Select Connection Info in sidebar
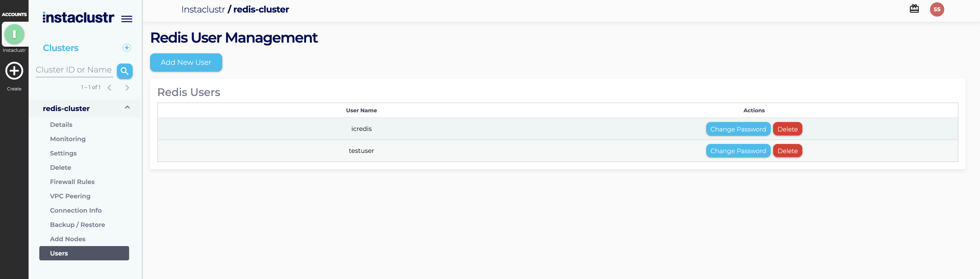This screenshot has width=980, height=279. point(76,211)
